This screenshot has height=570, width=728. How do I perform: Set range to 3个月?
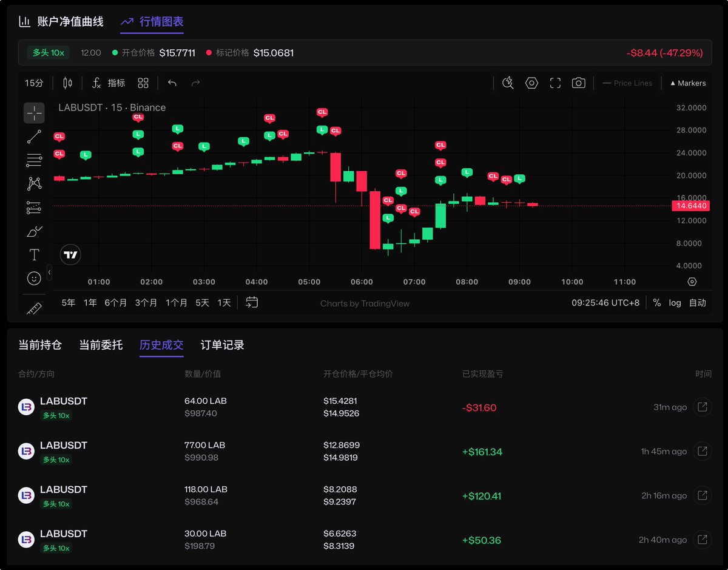146,302
